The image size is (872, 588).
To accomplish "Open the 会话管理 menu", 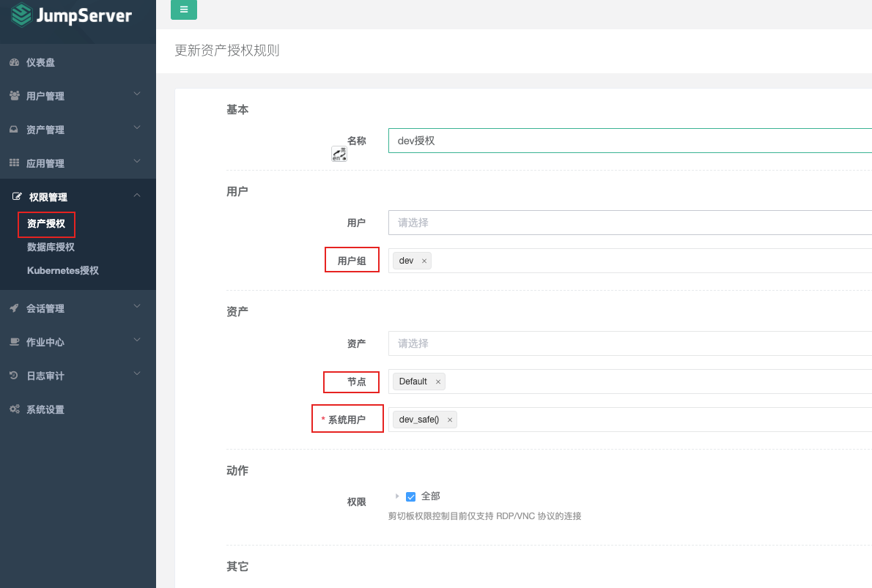I will click(x=78, y=308).
